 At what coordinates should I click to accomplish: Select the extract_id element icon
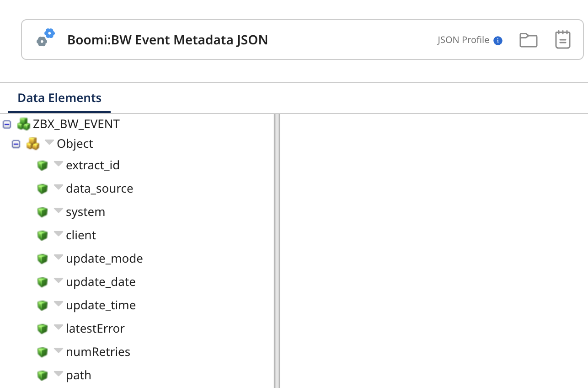43,165
